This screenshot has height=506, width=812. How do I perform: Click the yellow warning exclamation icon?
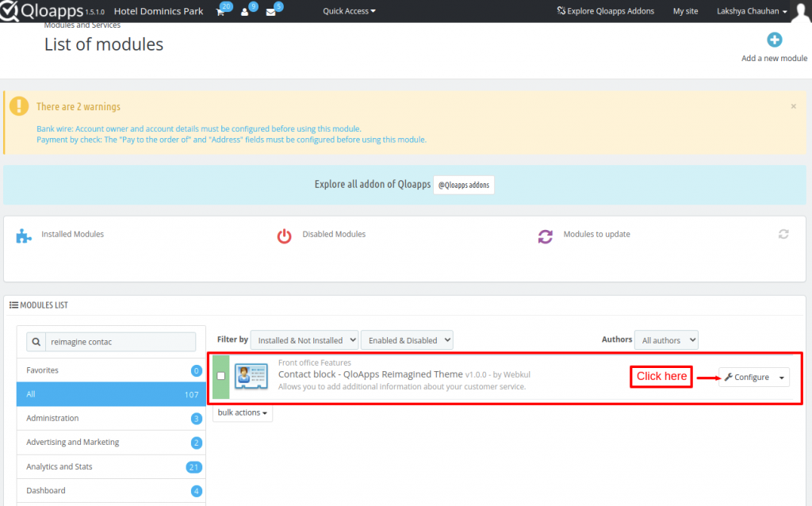[x=19, y=106]
